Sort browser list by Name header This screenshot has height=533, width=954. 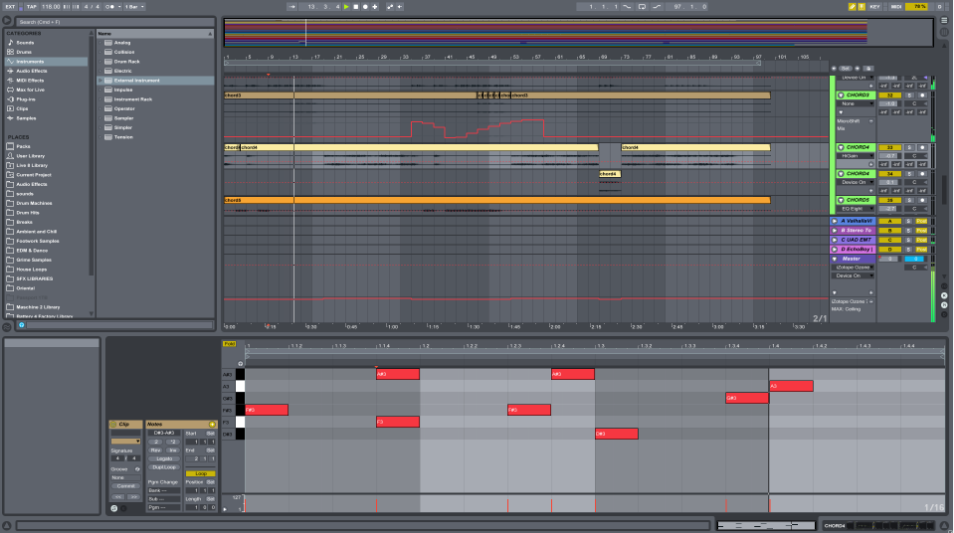tap(155, 33)
